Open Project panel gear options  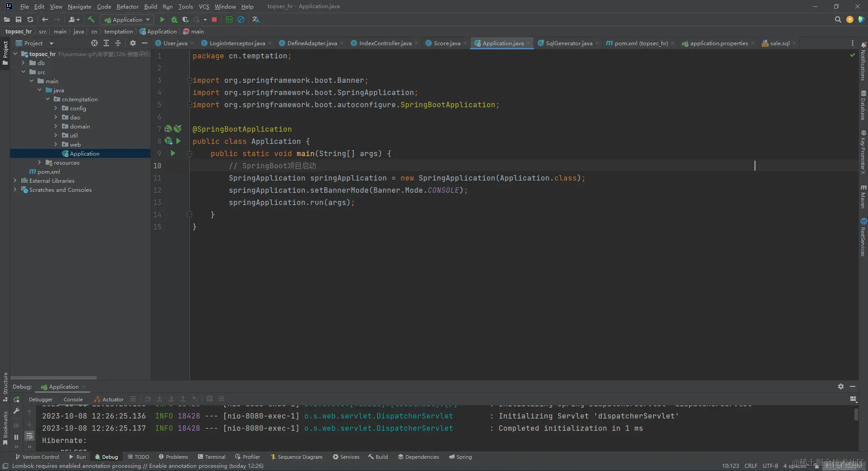[x=132, y=43]
